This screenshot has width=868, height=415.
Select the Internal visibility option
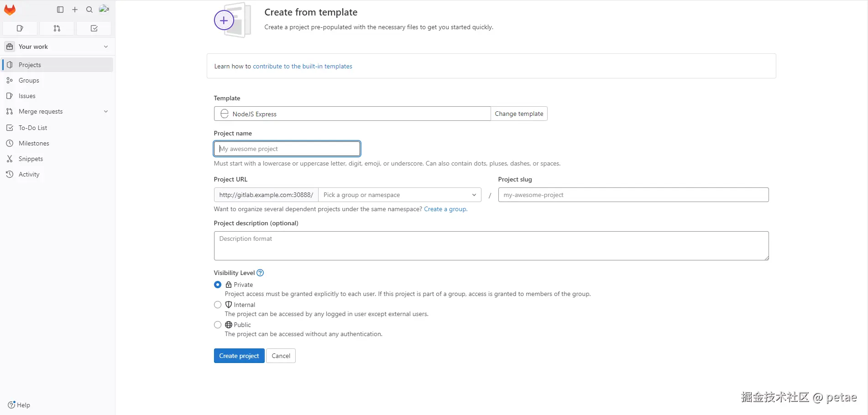click(218, 305)
